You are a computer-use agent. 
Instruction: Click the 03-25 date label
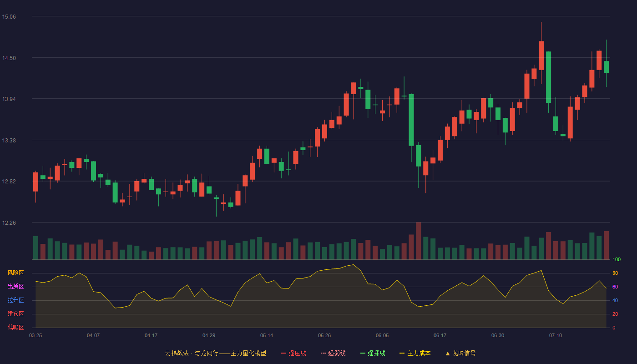35,335
